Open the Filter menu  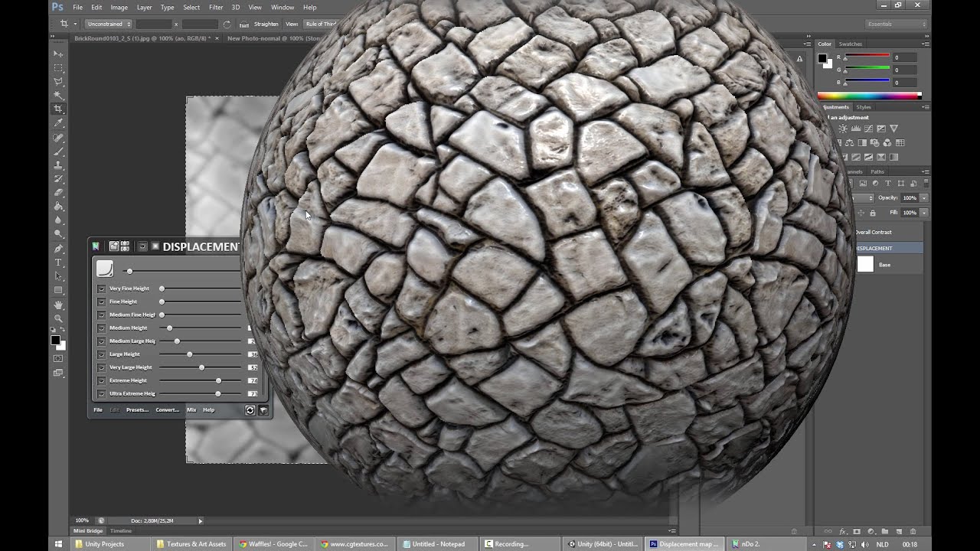tap(216, 7)
